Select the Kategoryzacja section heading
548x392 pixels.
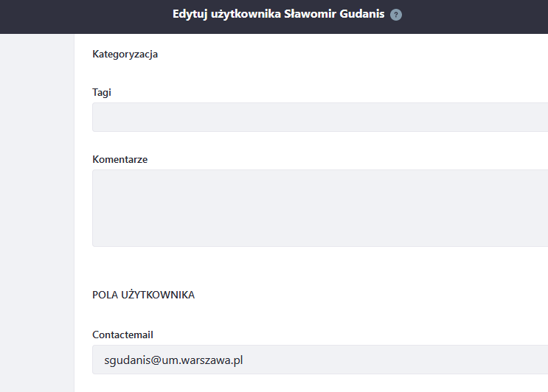pos(125,54)
